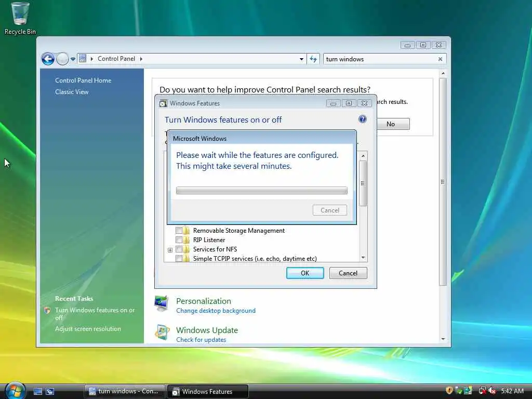Open Control Panel Home link
Screen dimensions: 532x399
pyautogui.click(x=83, y=81)
